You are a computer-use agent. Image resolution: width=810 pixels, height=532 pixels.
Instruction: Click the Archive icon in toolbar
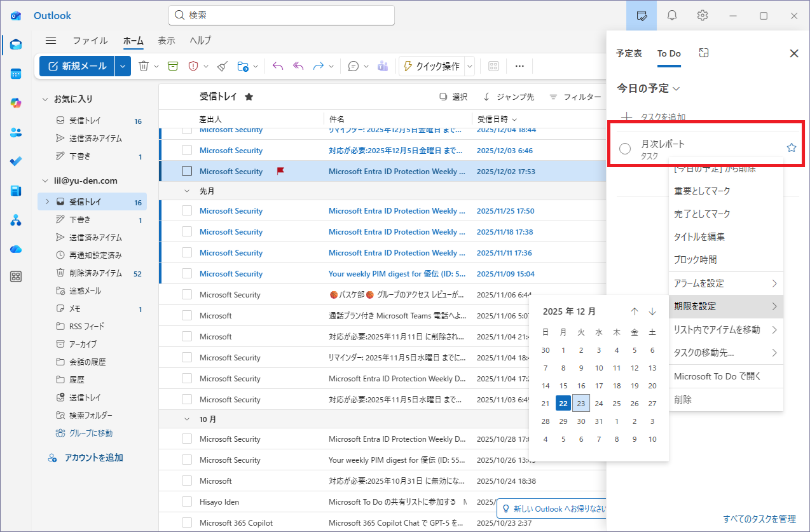(173, 66)
